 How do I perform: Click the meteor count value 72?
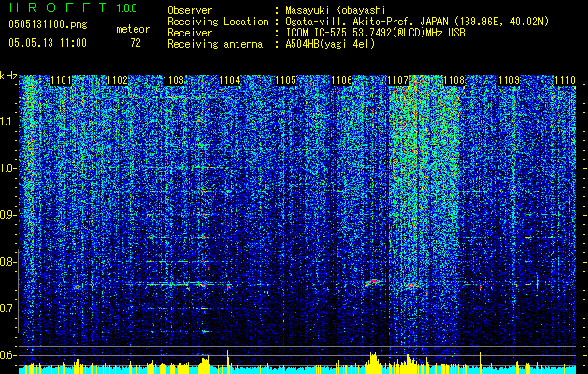pos(136,43)
